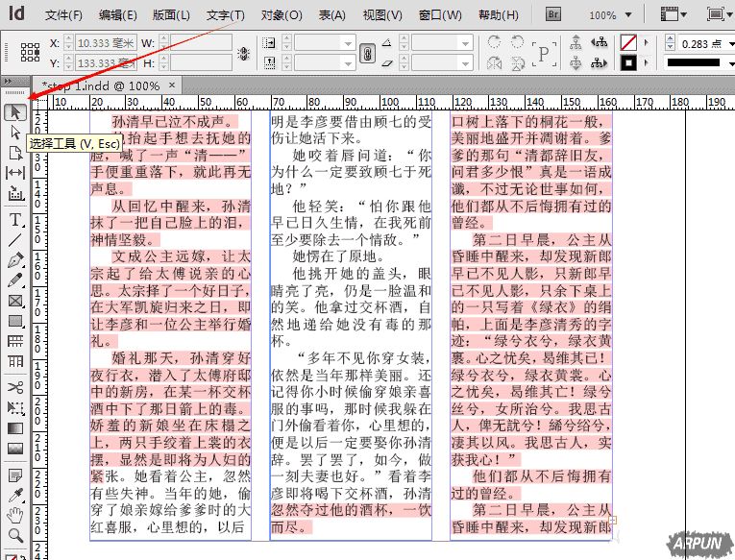Select the Free Transform tool
Image resolution: width=735 pixels, height=560 pixels.
tap(15, 407)
